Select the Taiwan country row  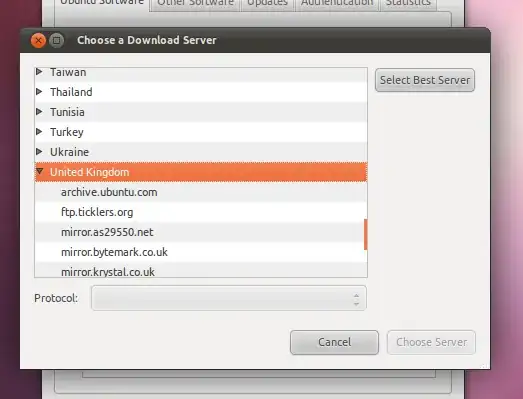coord(201,75)
